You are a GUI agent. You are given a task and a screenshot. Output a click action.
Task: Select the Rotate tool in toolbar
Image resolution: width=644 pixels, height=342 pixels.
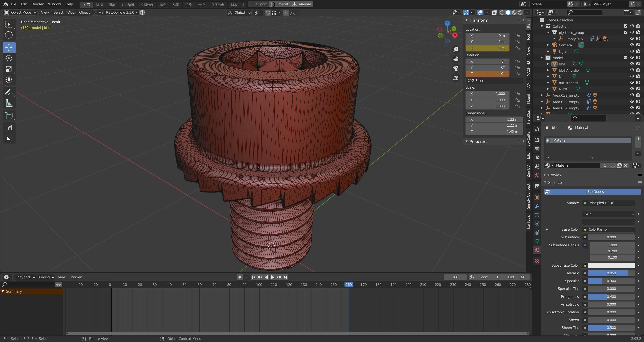(x=9, y=58)
